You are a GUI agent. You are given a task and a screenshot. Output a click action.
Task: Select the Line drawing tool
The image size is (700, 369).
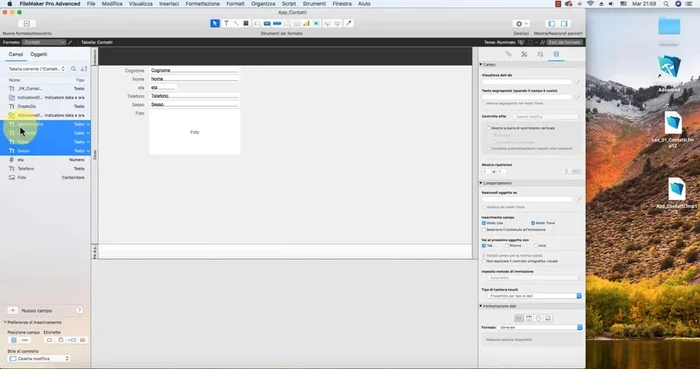coord(236,23)
